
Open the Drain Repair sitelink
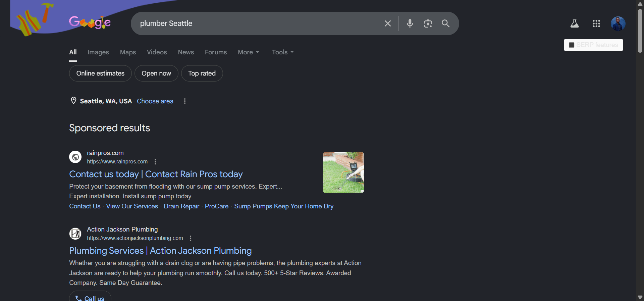(x=181, y=206)
